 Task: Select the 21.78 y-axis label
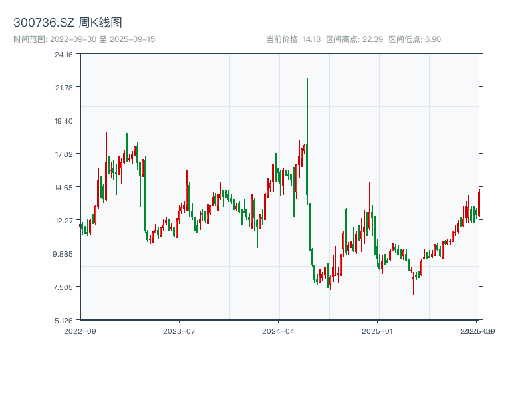pos(64,88)
